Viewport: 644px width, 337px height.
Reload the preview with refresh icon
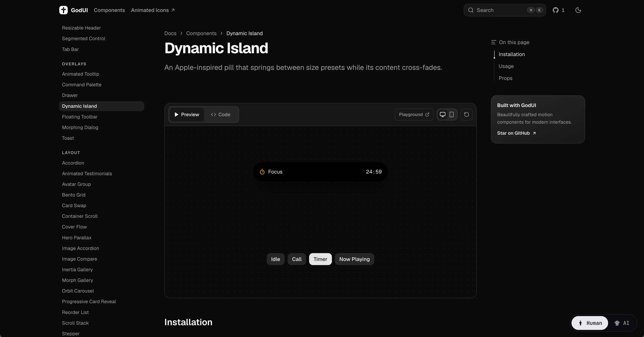pyautogui.click(x=466, y=115)
